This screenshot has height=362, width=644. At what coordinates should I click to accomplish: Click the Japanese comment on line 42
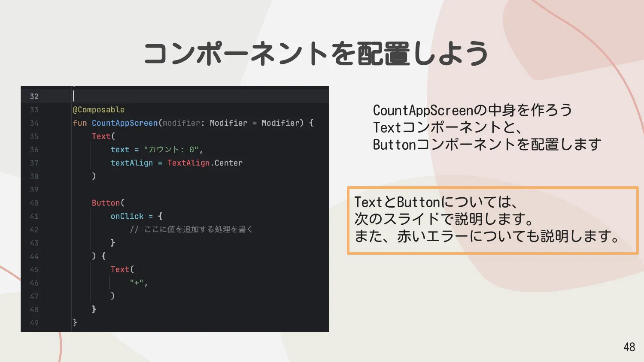click(x=191, y=229)
